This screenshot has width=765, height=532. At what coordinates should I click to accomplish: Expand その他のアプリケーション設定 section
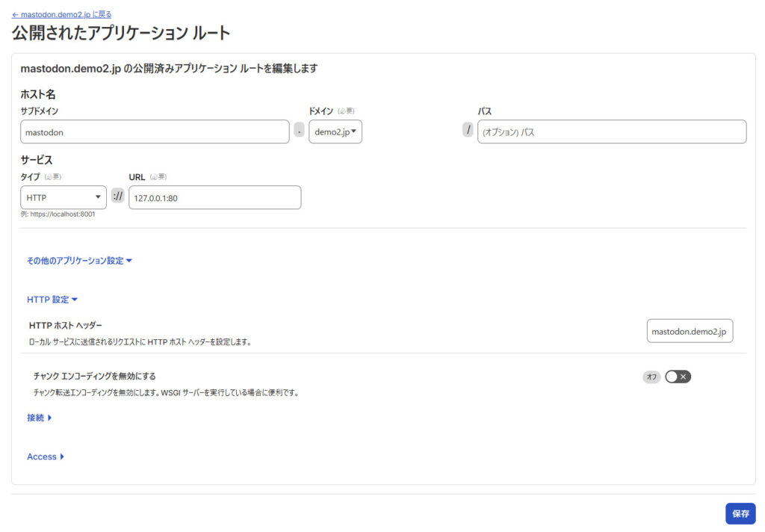click(x=79, y=261)
